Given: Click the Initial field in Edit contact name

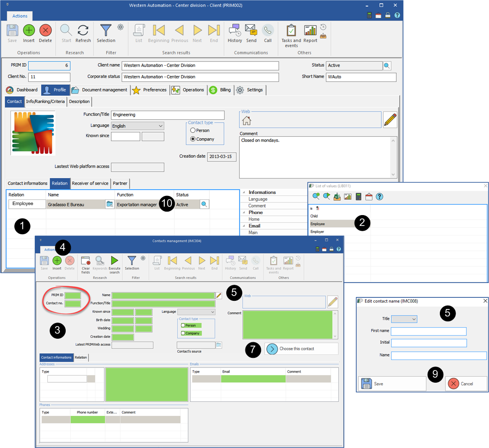Looking at the screenshot, I should coord(429,343).
